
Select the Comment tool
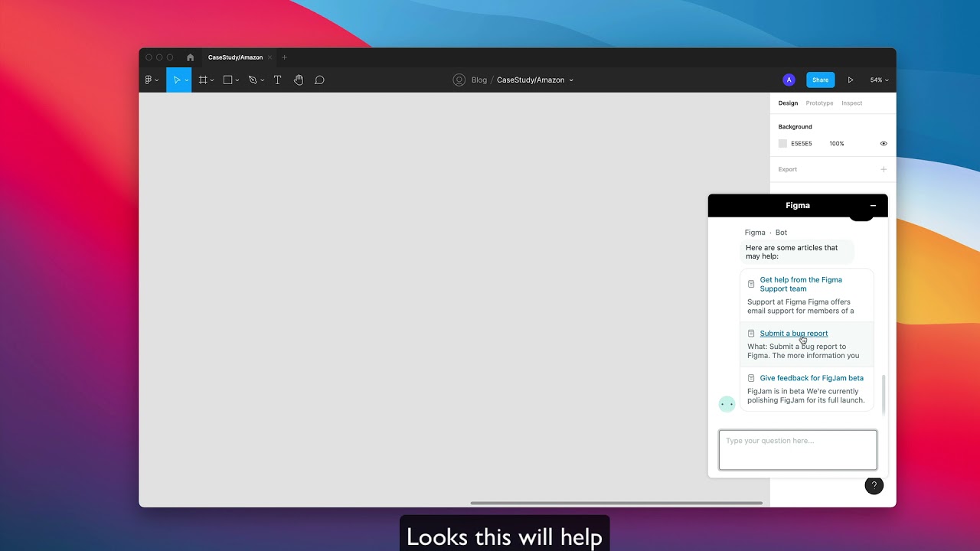(319, 80)
